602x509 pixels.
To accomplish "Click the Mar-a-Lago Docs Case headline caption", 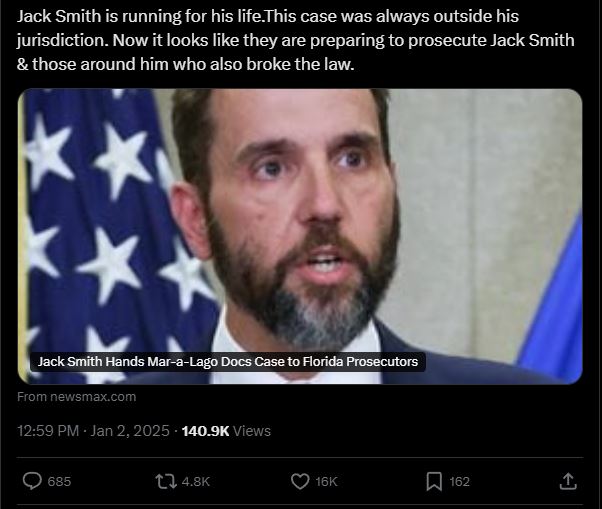I will [228, 362].
